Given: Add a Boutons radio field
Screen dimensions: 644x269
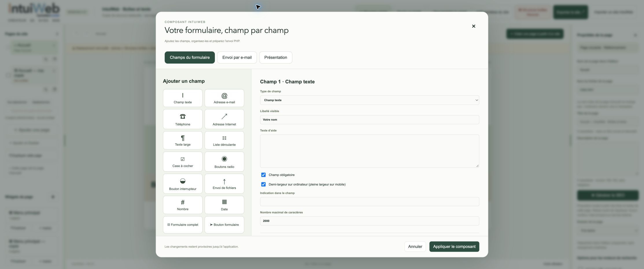Looking at the screenshot, I should [224, 162].
